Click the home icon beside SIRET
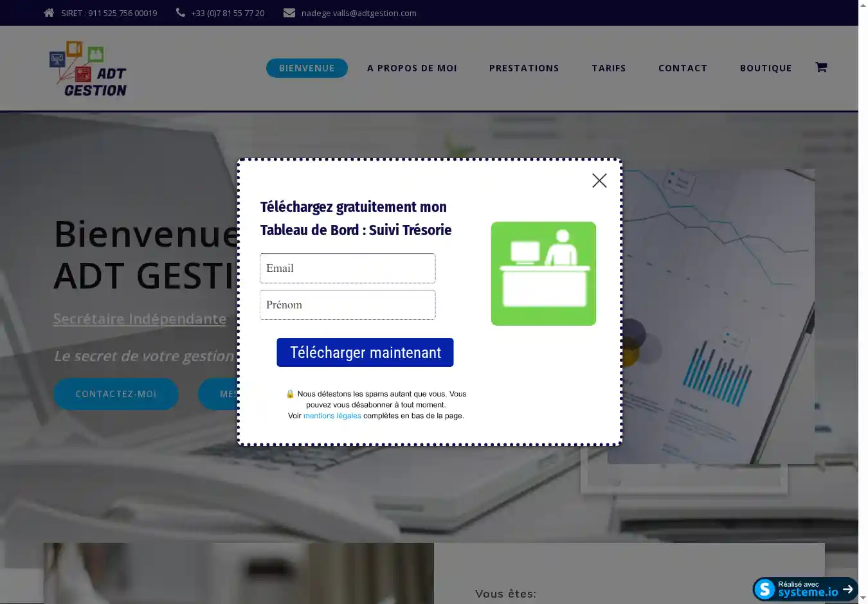Image resolution: width=868 pixels, height=604 pixels. pos(49,13)
